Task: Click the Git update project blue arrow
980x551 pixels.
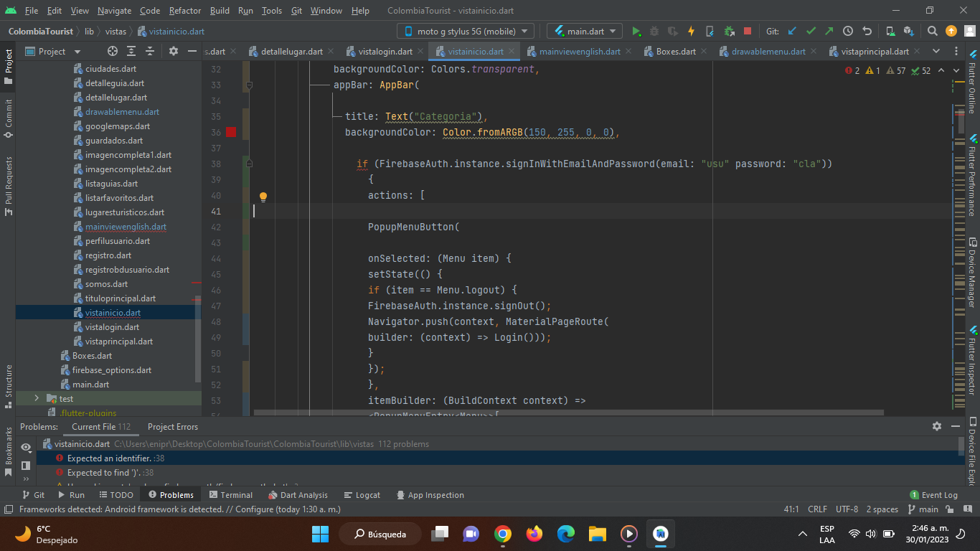Action: pos(792,32)
